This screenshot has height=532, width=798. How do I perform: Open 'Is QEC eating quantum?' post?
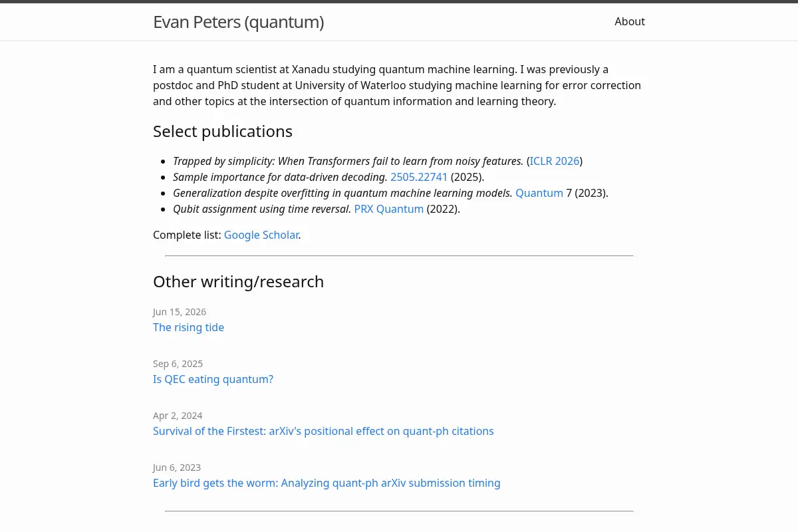213,379
